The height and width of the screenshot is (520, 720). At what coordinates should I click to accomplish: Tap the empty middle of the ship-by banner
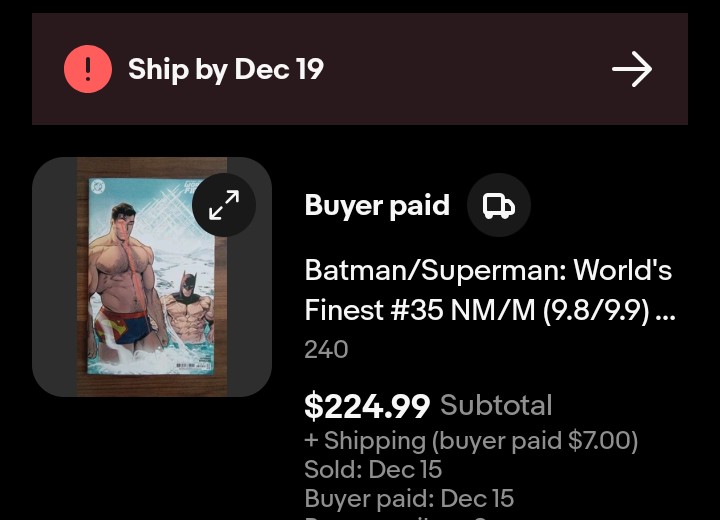click(460, 69)
